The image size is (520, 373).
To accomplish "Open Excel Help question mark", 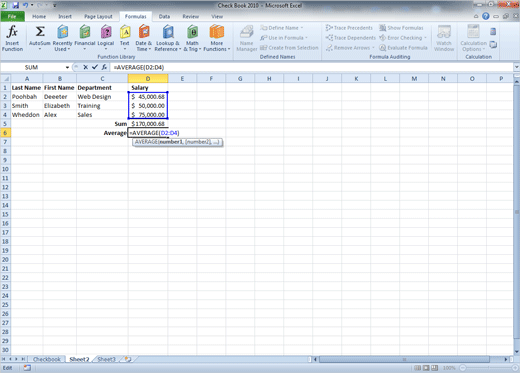I will (x=486, y=16).
